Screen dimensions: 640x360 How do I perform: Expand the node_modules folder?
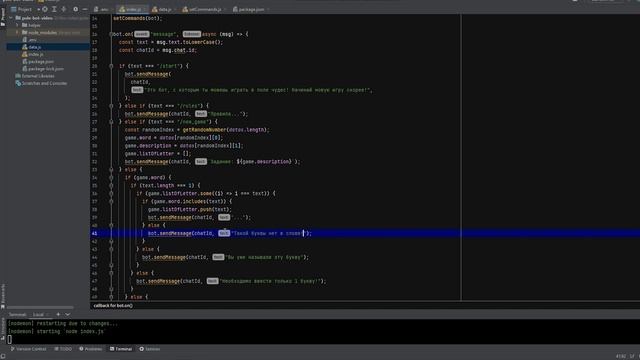coord(17,33)
